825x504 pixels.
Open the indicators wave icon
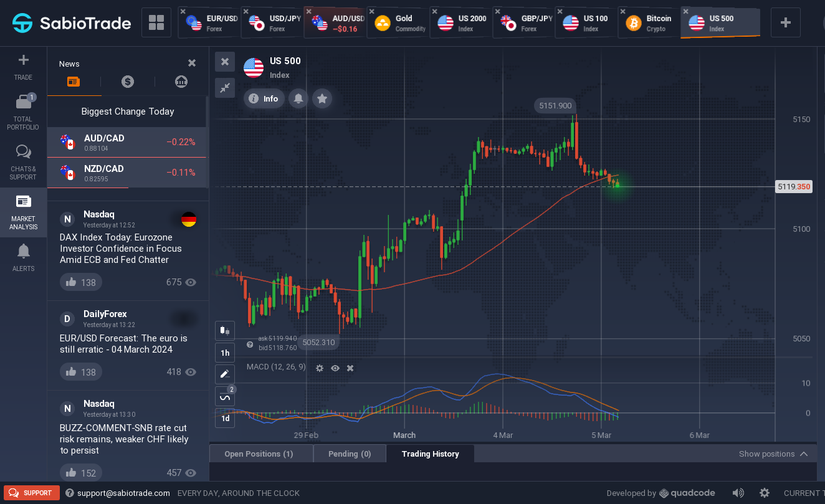click(x=225, y=397)
